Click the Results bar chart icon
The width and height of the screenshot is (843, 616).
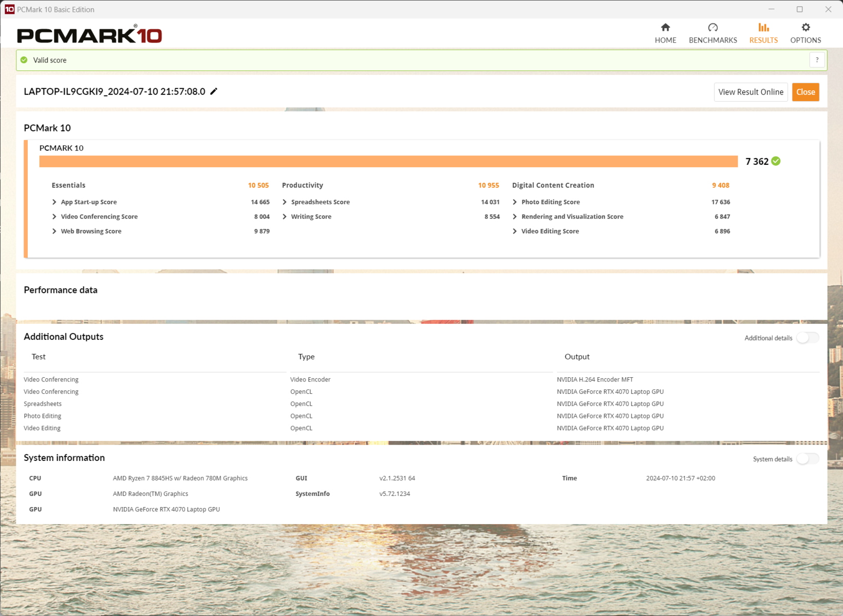(763, 28)
